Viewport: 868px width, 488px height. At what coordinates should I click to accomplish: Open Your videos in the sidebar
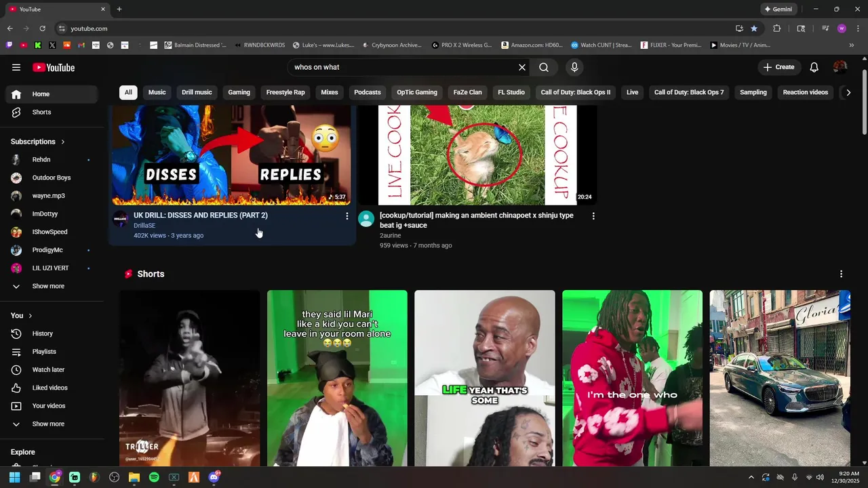[52, 406]
